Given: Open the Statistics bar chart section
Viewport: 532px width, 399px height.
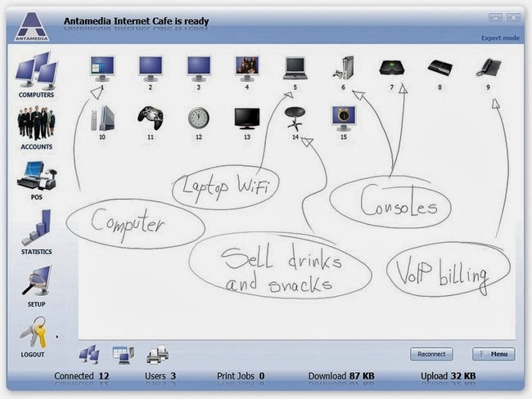Looking at the screenshot, I should click(36, 232).
